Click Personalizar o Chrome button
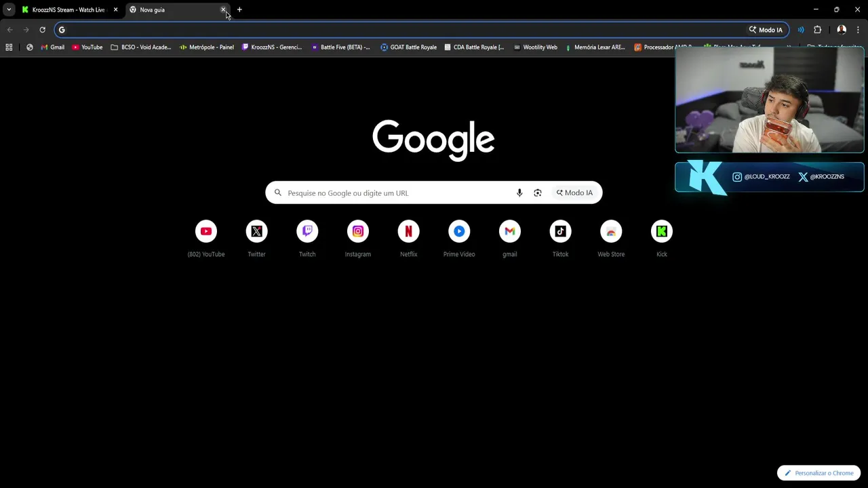 tap(819, 473)
